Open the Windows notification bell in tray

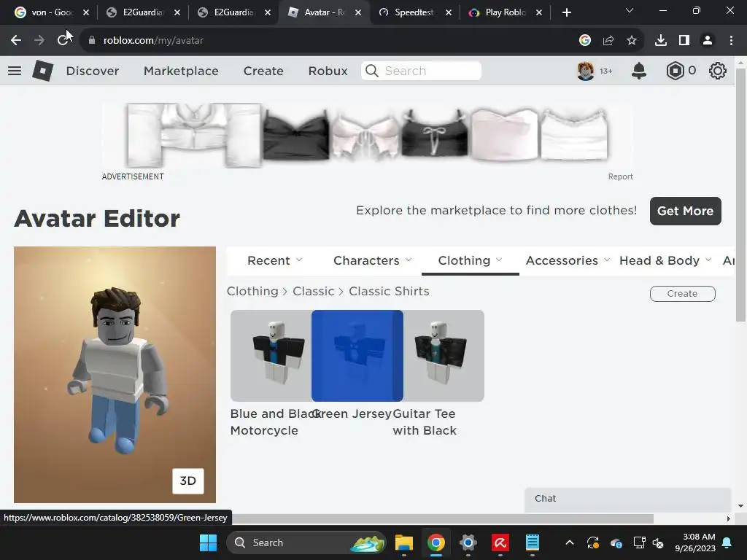point(727,542)
